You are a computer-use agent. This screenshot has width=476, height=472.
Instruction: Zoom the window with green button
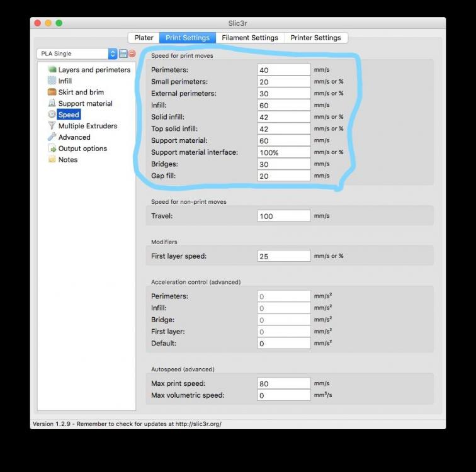59,23
